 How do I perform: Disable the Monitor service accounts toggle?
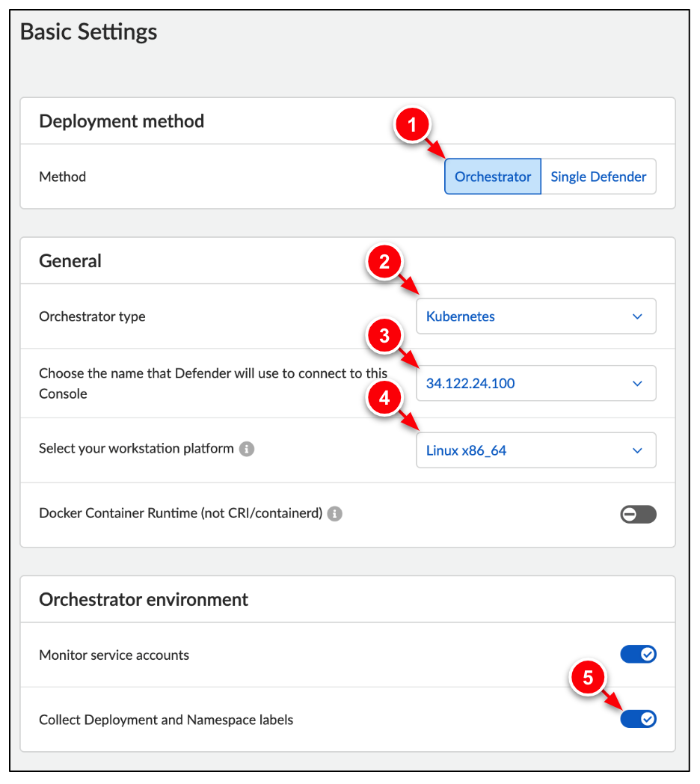coord(638,653)
